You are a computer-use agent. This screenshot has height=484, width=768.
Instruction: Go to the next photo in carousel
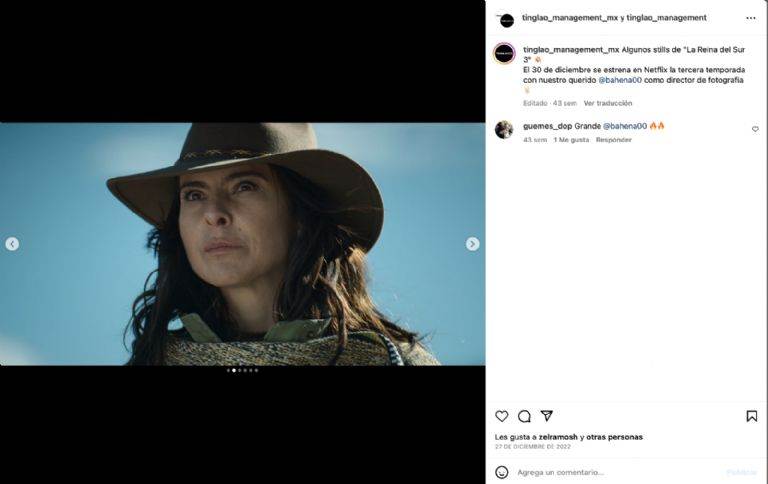click(x=472, y=244)
